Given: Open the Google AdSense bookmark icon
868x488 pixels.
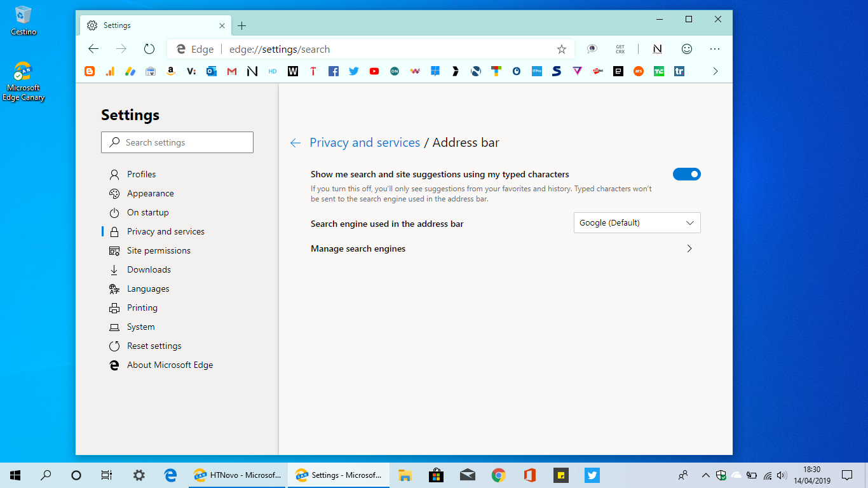Looking at the screenshot, I should [x=130, y=71].
